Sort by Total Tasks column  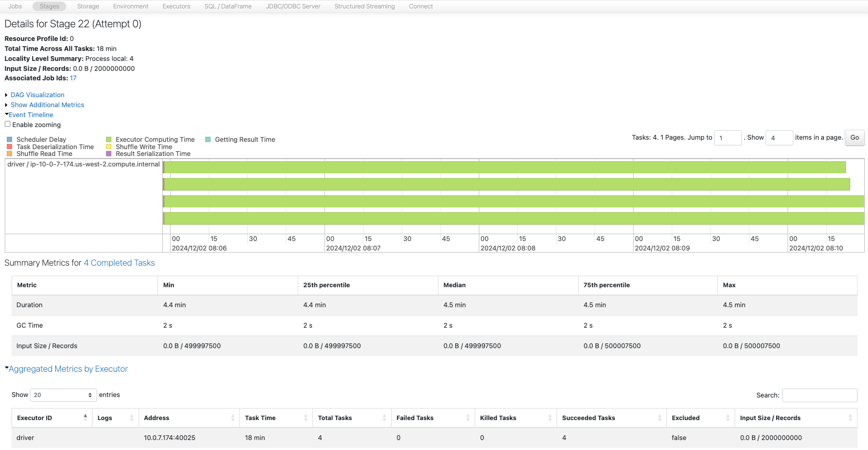352,418
